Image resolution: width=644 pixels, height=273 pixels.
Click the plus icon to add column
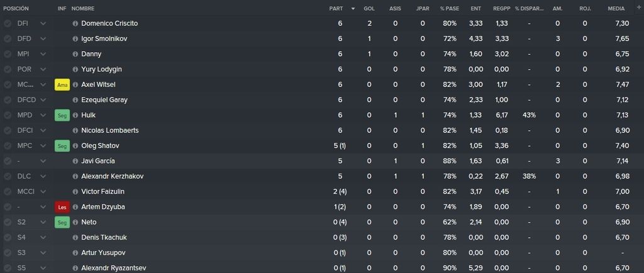638,8
